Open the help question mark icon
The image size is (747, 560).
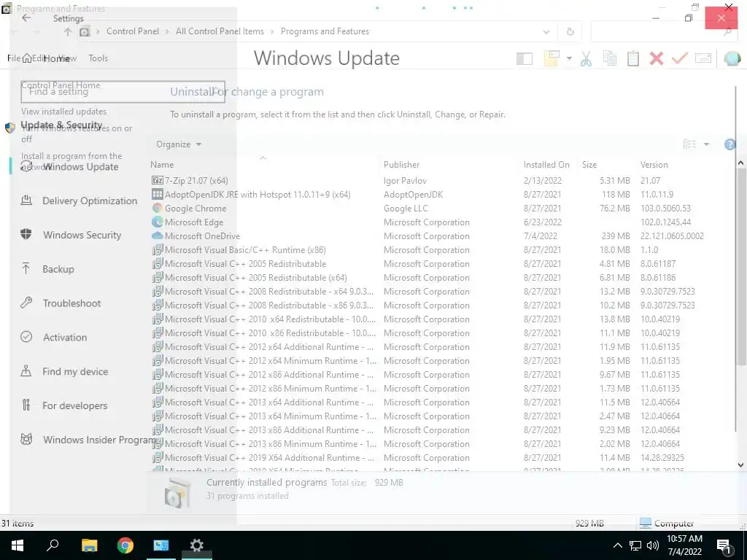(729, 144)
